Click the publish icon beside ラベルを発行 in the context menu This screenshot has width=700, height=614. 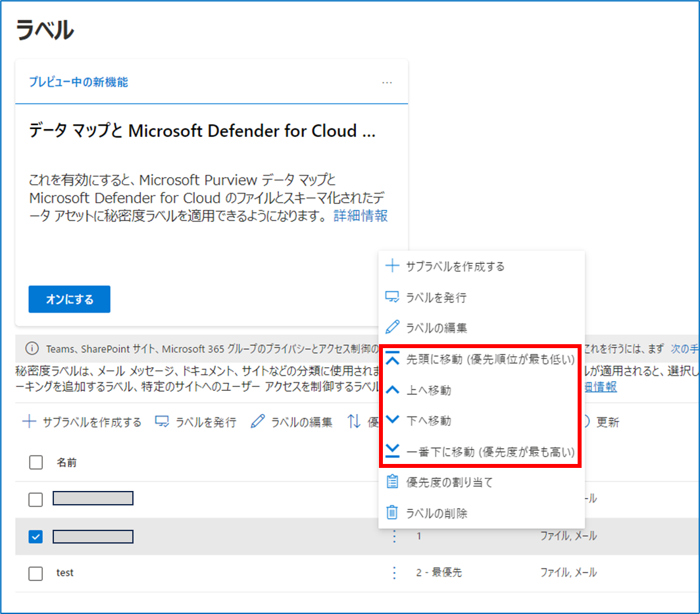pyautogui.click(x=392, y=297)
